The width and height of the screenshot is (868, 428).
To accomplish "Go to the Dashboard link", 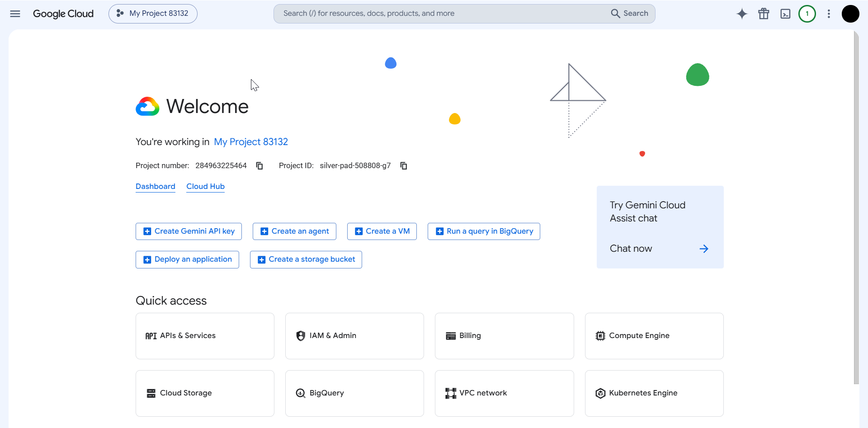I will coord(156,186).
